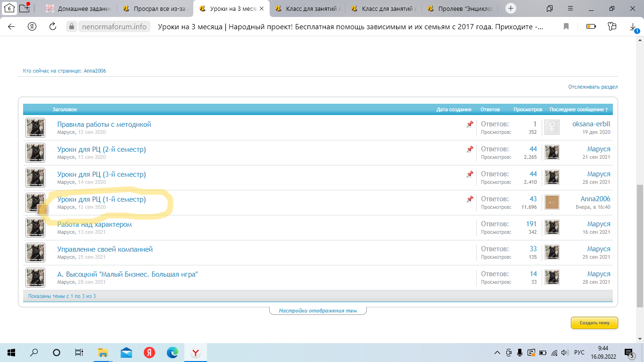Open user Anna2006 in 'Кто сейчас на странице'
This screenshot has height=362, width=644.
pyautogui.click(x=95, y=71)
